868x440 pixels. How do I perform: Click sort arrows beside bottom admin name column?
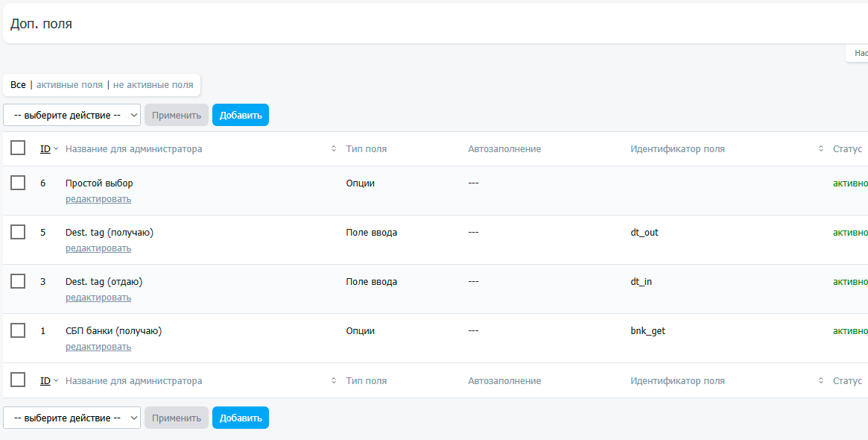click(x=334, y=381)
